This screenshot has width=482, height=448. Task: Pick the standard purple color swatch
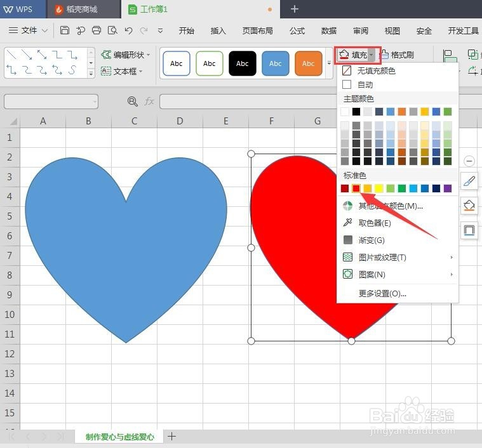click(448, 188)
